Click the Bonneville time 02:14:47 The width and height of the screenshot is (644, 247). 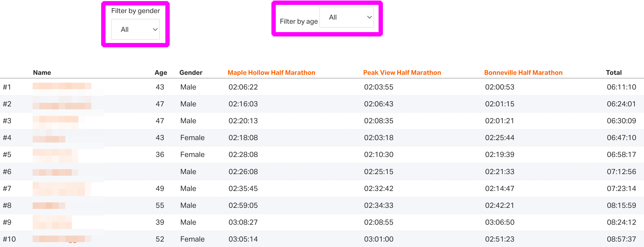[x=500, y=189]
